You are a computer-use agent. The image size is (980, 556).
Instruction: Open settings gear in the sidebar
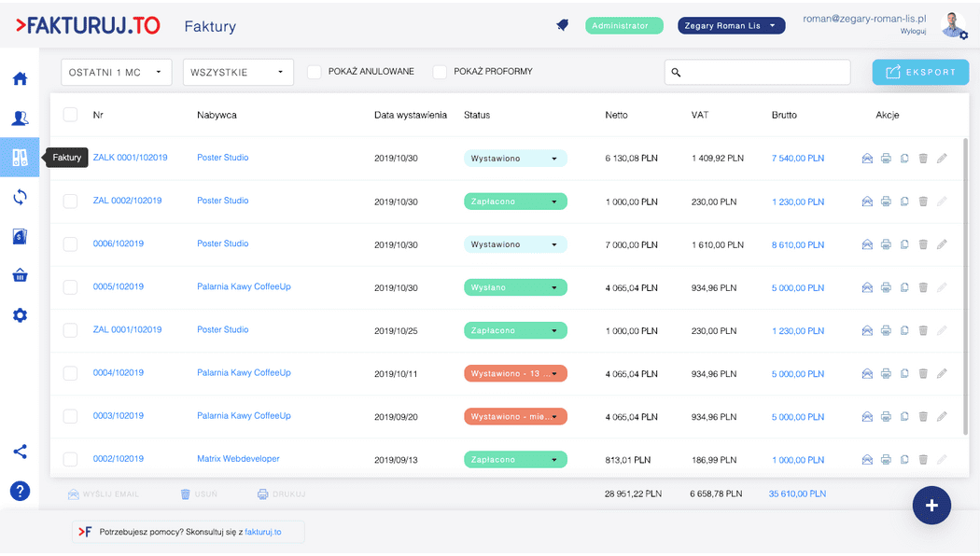[20, 315]
